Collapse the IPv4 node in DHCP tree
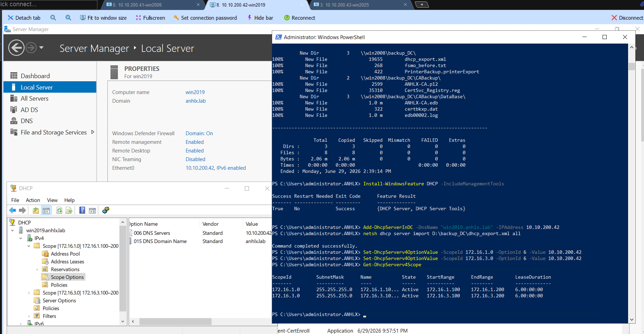This screenshot has width=644, height=334. [x=21, y=238]
